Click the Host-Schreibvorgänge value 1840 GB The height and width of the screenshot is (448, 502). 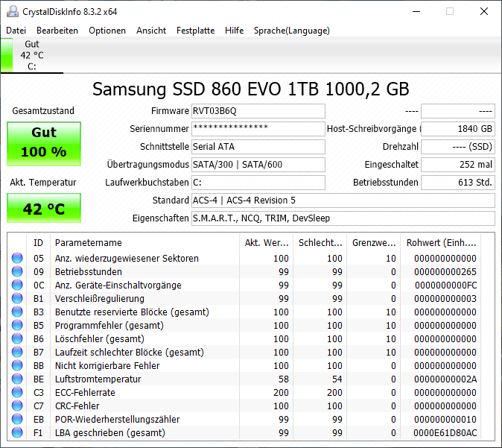(x=458, y=129)
